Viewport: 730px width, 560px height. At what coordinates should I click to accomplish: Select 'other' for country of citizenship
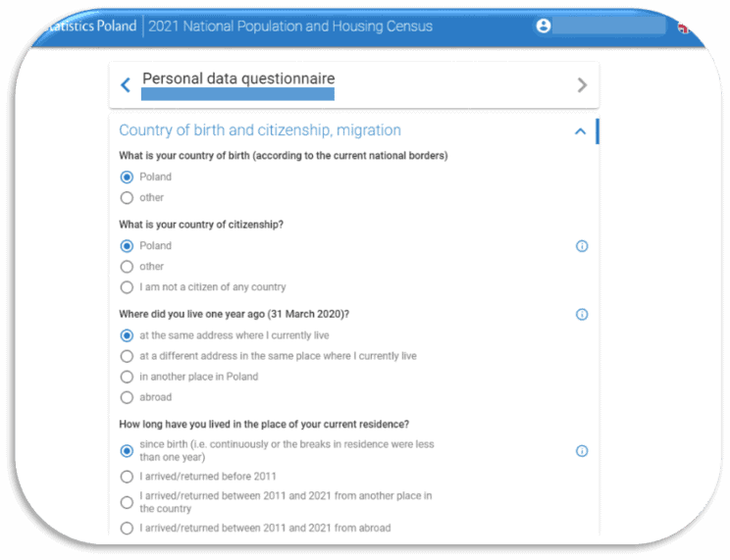click(x=127, y=267)
